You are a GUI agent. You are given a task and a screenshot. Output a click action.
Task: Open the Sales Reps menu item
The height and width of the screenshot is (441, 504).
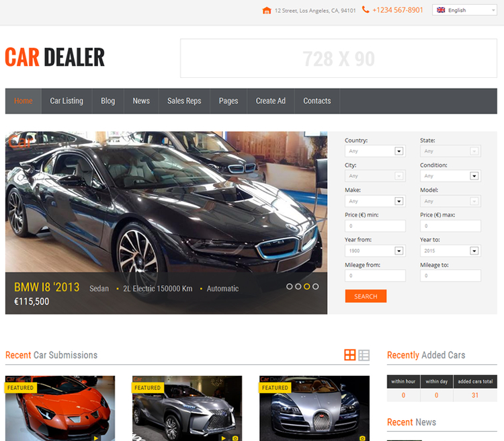click(x=184, y=101)
